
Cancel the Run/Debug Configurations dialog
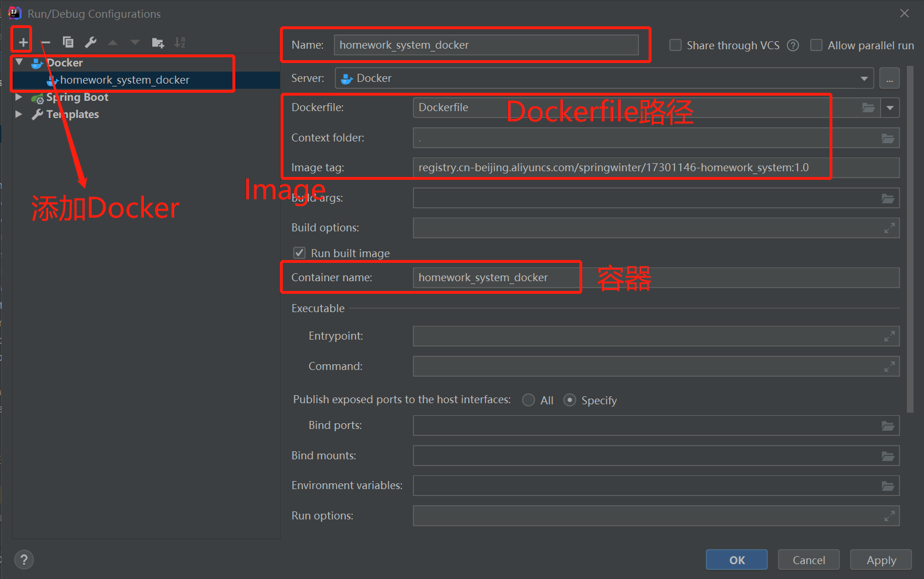click(x=808, y=560)
